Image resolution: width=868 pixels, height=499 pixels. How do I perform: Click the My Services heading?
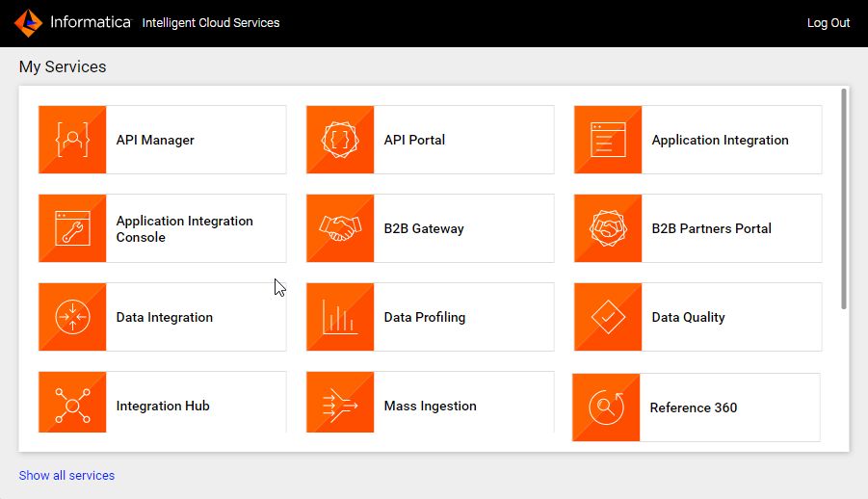point(63,66)
